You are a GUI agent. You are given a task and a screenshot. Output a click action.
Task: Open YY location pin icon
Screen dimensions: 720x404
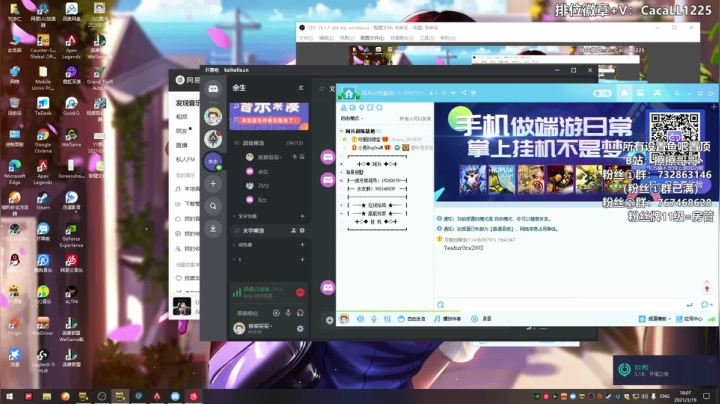[361, 108]
